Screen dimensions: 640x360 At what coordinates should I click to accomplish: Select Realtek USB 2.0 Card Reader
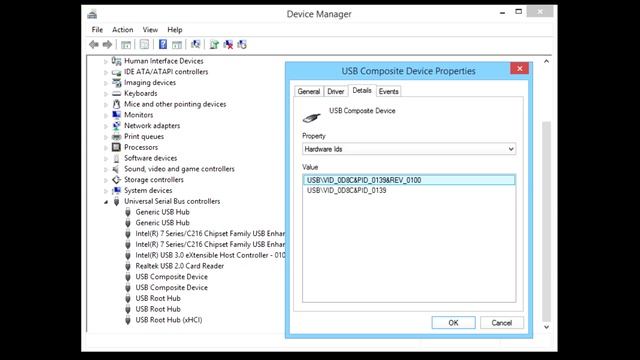(180, 266)
